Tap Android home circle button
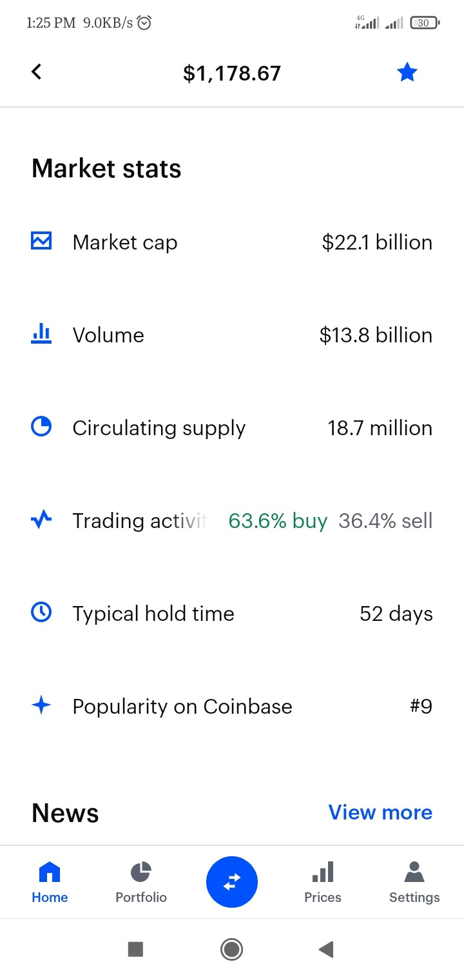This screenshot has width=464, height=980. tap(231, 949)
